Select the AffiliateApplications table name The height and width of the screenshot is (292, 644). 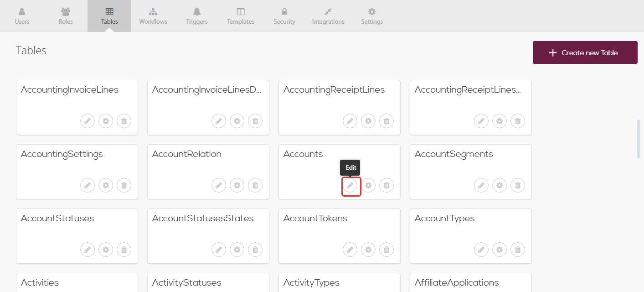coord(457,283)
